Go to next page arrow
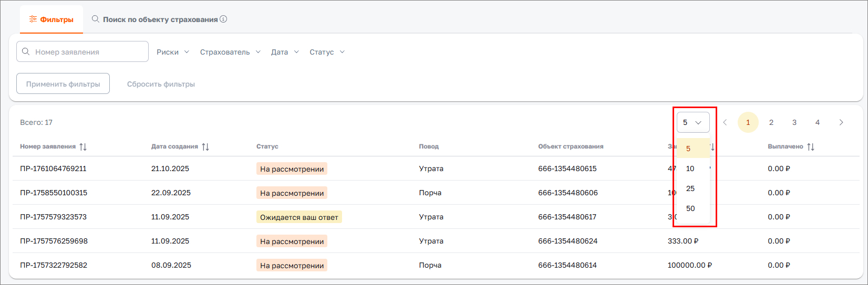Image resolution: width=868 pixels, height=285 pixels. pyautogui.click(x=841, y=122)
